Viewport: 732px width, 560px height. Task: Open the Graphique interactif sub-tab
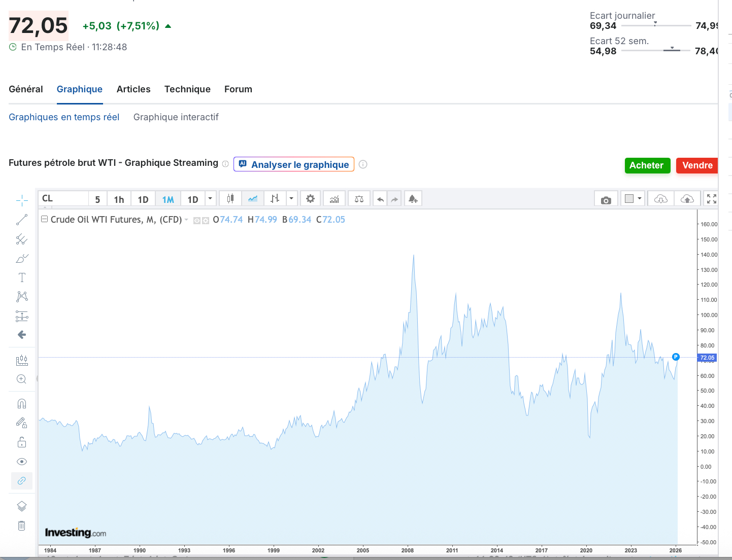pos(176,117)
